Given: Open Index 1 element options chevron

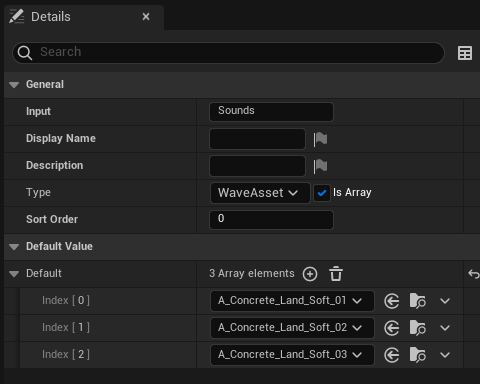Looking at the screenshot, I should coord(445,328).
